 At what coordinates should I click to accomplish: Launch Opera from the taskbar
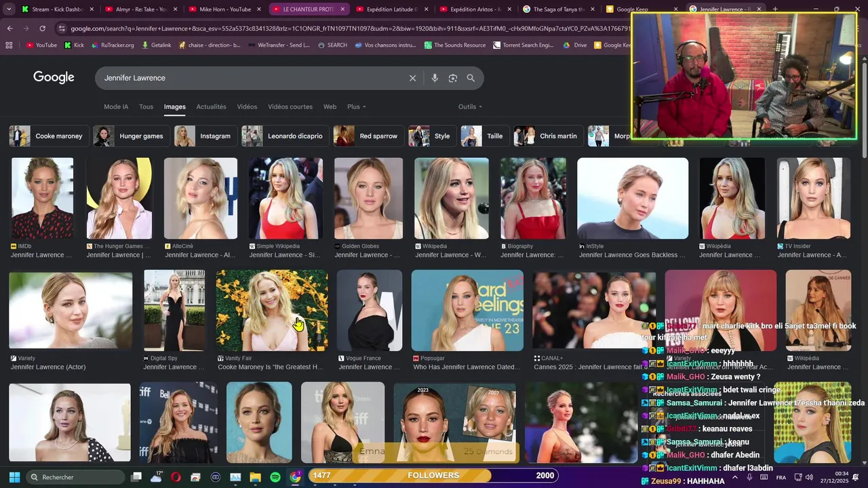pos(176,477)
